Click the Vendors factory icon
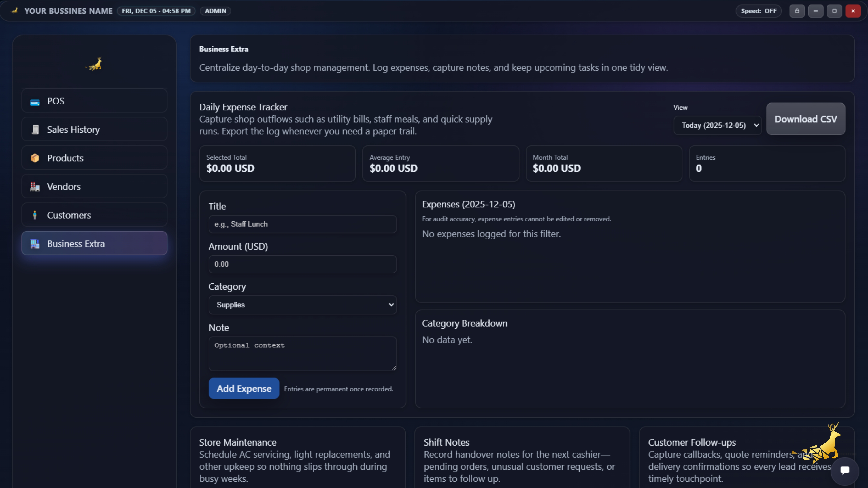This screenshot has width=868, height=488. pyautogui.click(x=35, y=187)
